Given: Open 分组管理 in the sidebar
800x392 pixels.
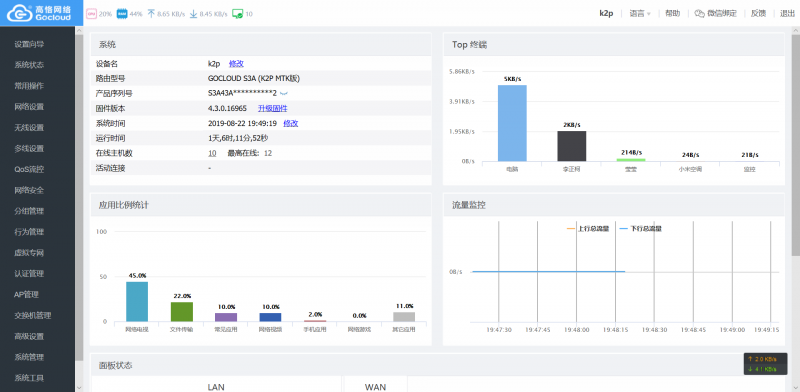Looking at the screenshot, I should pos(29,211).
